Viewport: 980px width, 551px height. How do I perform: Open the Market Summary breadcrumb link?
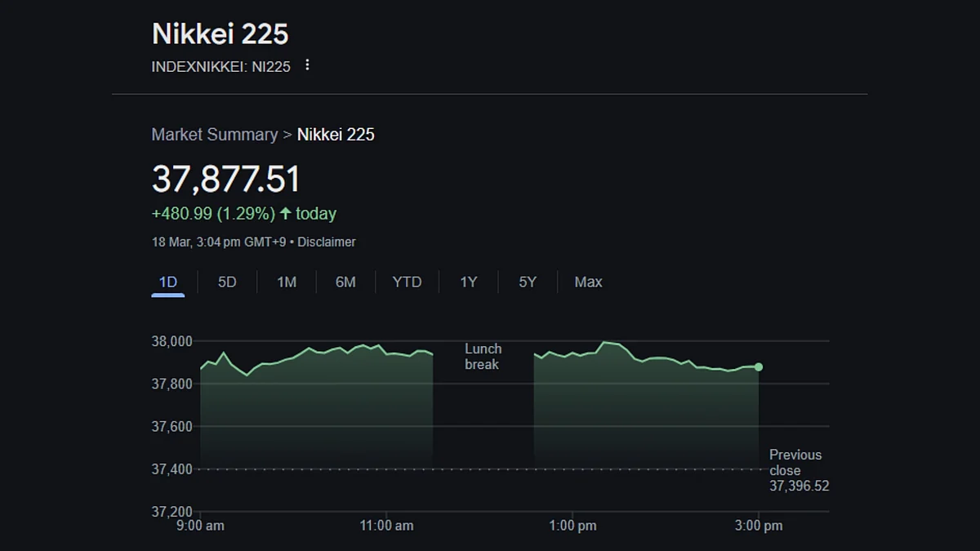215,135
